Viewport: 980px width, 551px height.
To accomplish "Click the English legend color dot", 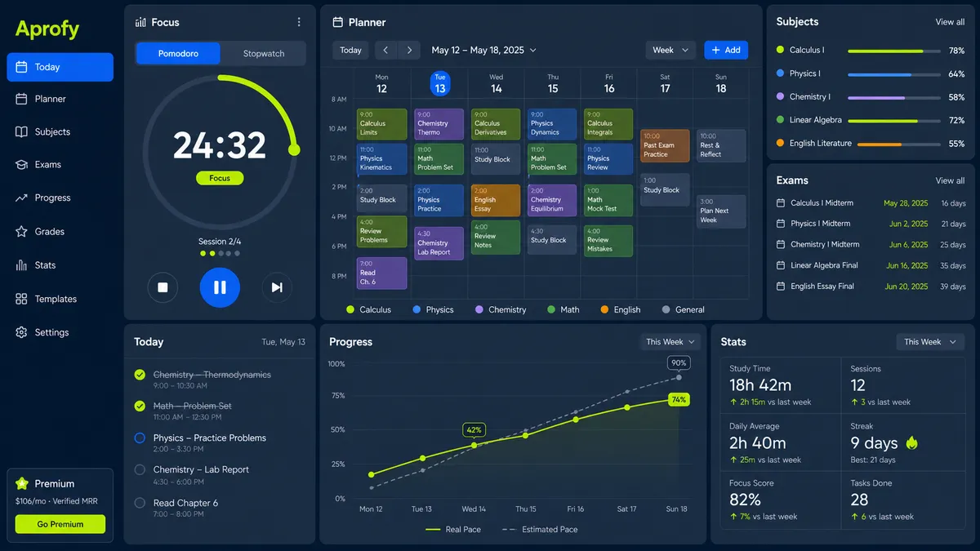I will click(604, 309).
